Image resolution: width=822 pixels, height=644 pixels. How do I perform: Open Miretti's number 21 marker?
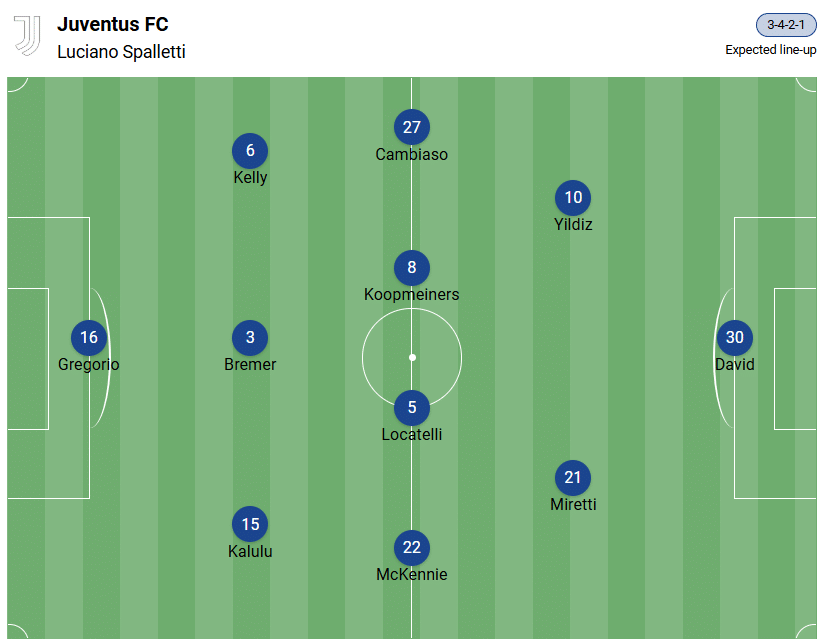coord(573,478)
